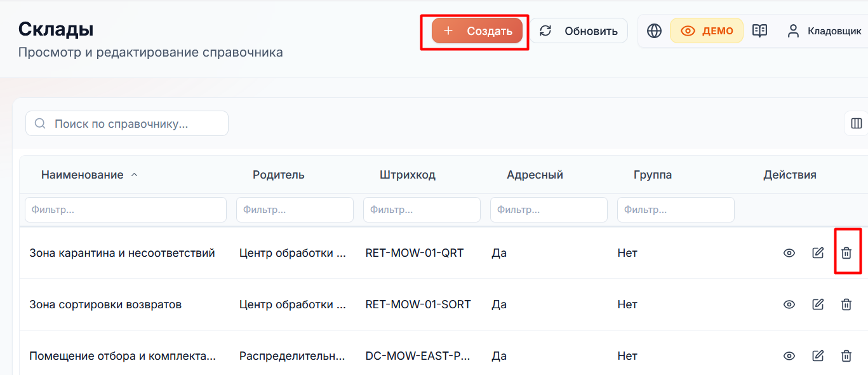The height and width of the screenshot is (375, 868).
Task: View the Зона карантина и несоответствий row
Action: [789, 253]
